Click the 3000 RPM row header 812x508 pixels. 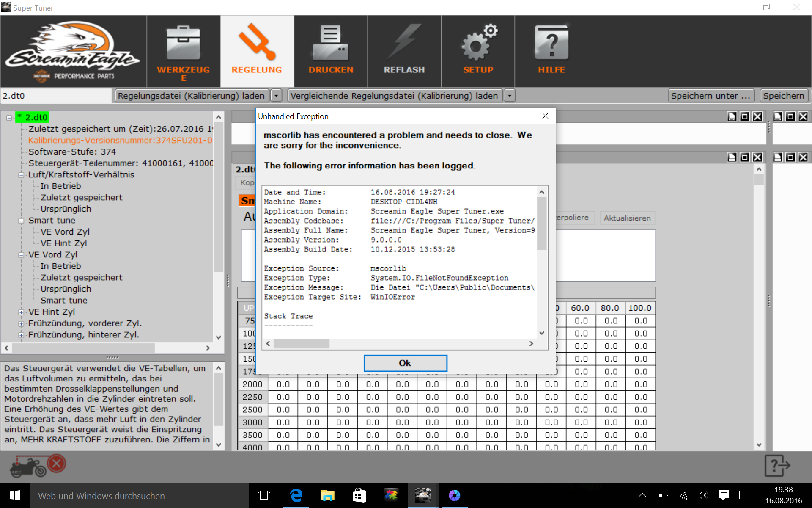coord(252,422)
